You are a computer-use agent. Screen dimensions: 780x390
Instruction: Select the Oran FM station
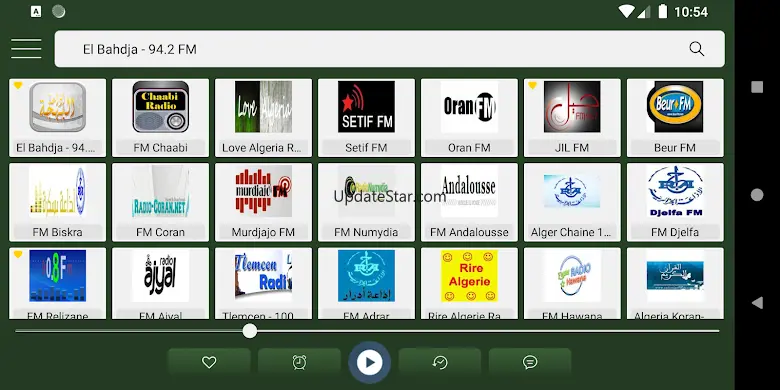tap(469, 117)
